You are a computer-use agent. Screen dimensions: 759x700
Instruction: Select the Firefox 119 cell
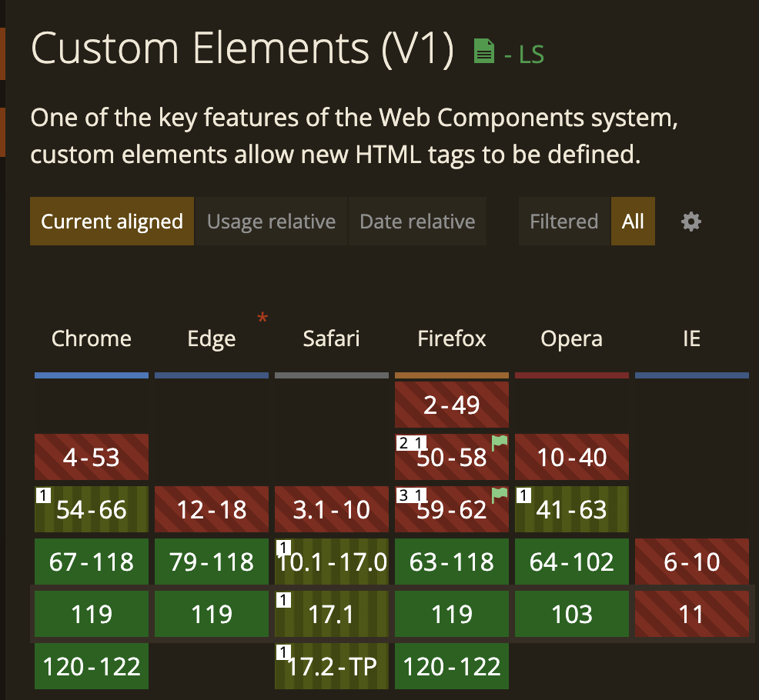point(452,614)
